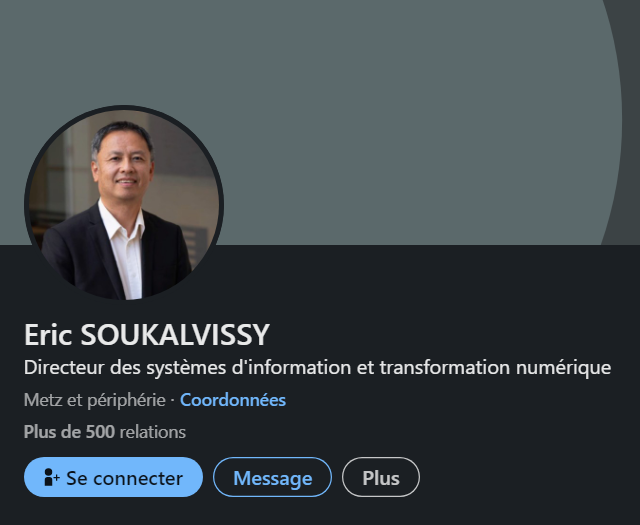Viewport: 640px width, 525px height.
Task: Click the bold "Plus de 500" count
Action: coord(69,432)
